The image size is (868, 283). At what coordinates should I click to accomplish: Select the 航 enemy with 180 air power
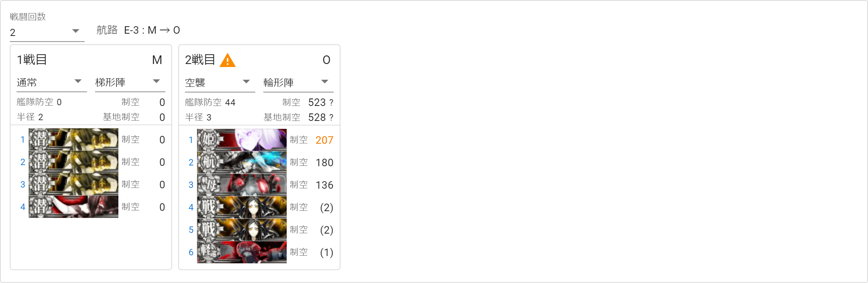242,162
